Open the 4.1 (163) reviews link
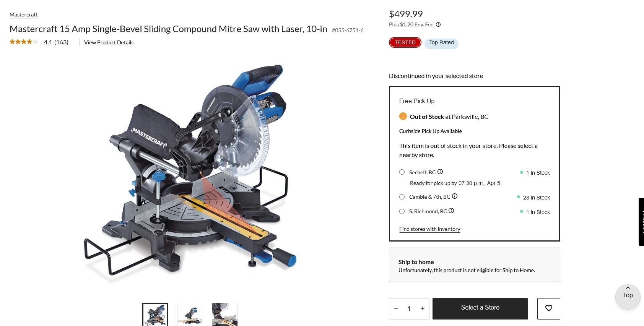This screenshot has height=326, width=644. pyautogui.click(x=56, y=42)
